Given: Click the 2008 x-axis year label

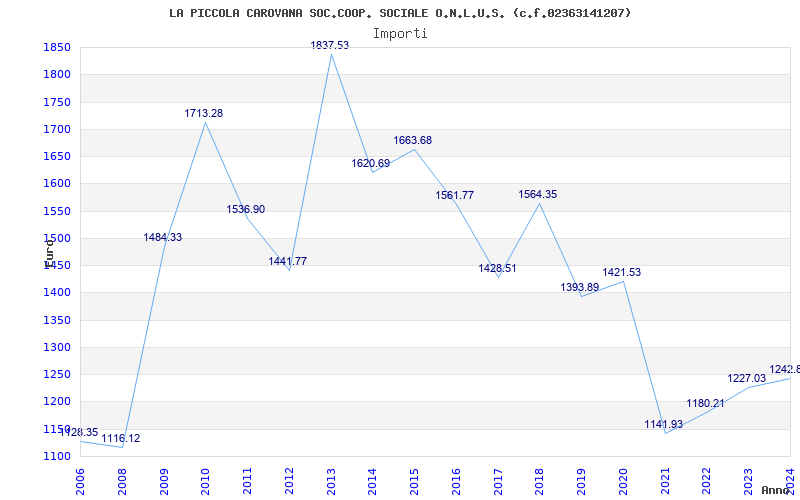Looking at the screenshot, I should coord(122,481).
